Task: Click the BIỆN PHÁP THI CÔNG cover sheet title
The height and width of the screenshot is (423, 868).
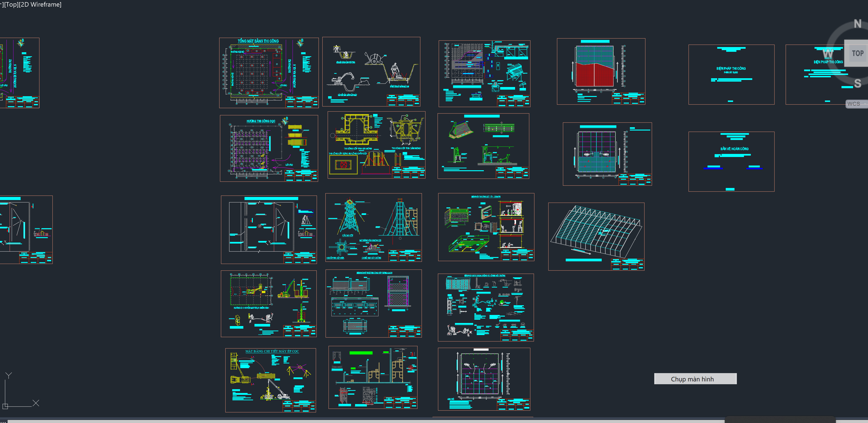Action: click(731, 68)
